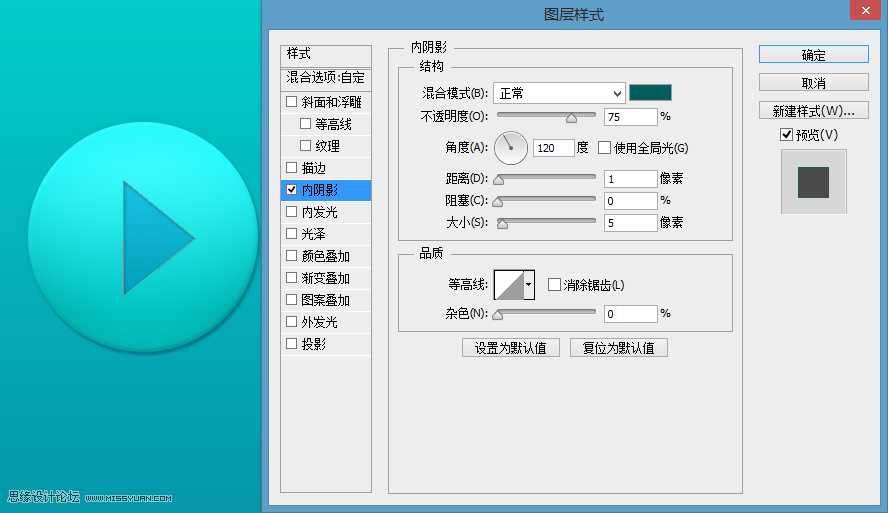Close the 图层样式 dialog
888x513 pixels.
[x=865, y=10]
